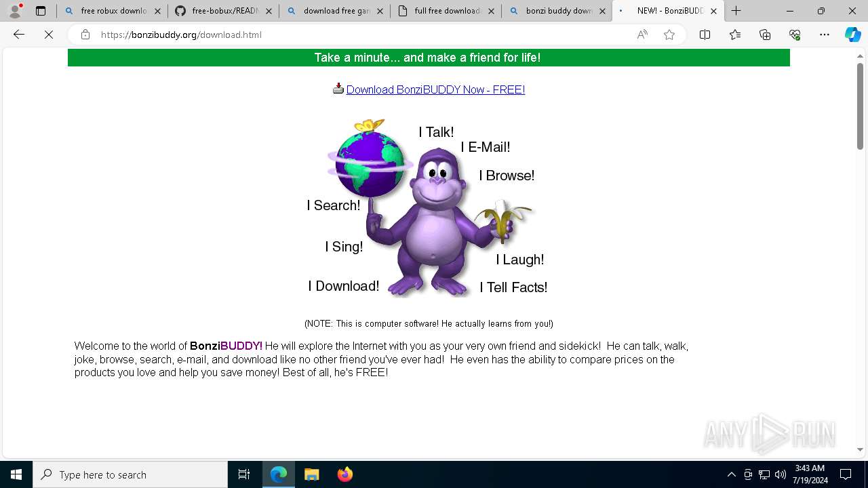Select the 'NEW! - BonziBUDDY' tab
The height and width of the screenshot is (488, 868).
[x=668, y=11]
